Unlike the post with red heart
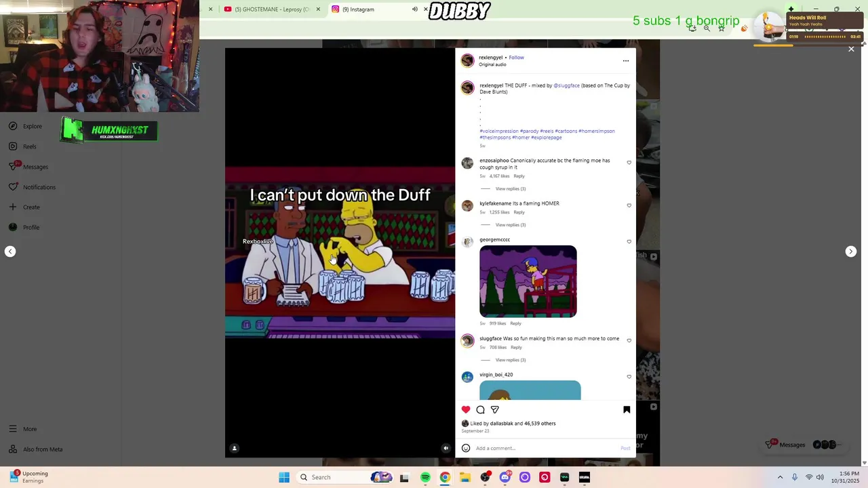The image size is (868, 488). [x=466, y=409]
